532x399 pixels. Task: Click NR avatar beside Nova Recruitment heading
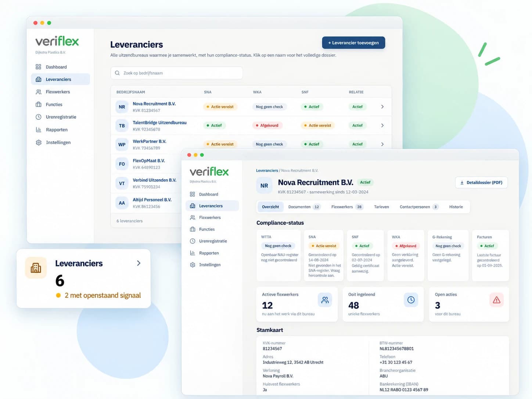click(264, 186)
